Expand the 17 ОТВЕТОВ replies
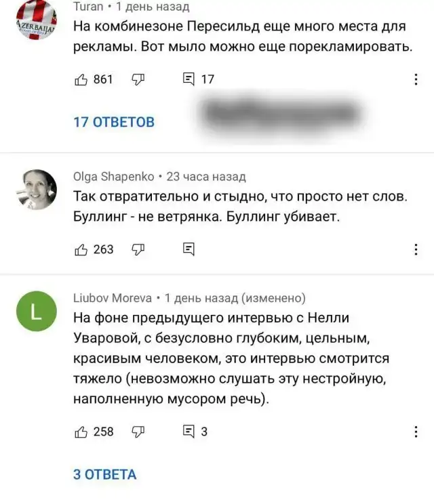The width and height of the screenshot is (434, 504). coord(114,122)
